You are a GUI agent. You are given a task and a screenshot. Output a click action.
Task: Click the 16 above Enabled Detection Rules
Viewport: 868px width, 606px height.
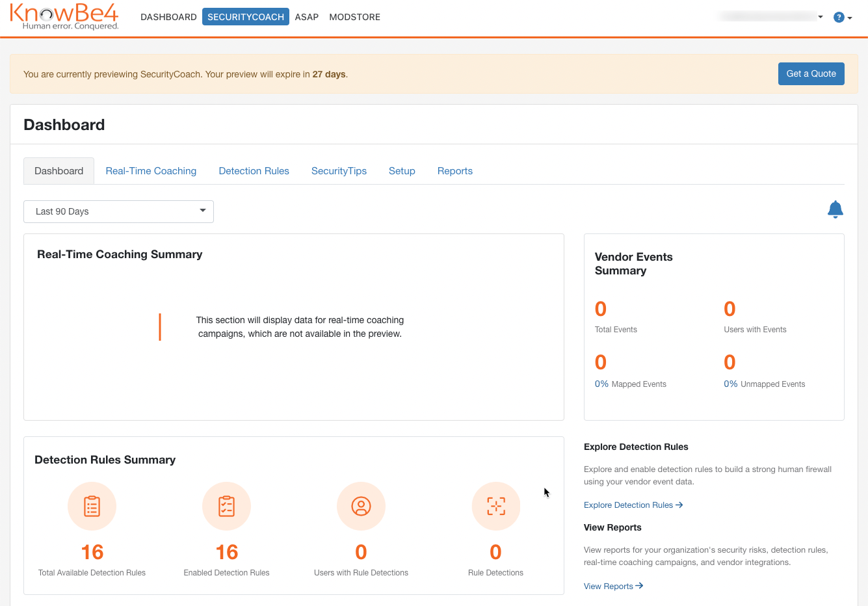click(227, 552)
